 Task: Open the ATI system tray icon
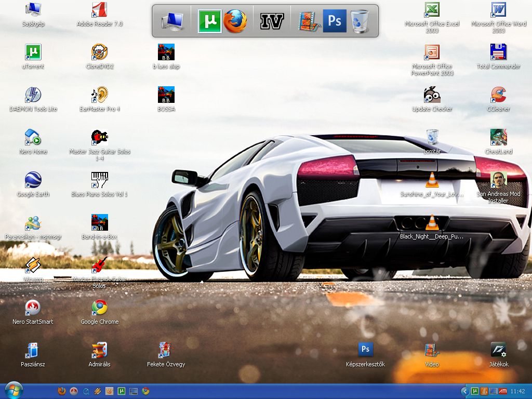click(503, 392)
